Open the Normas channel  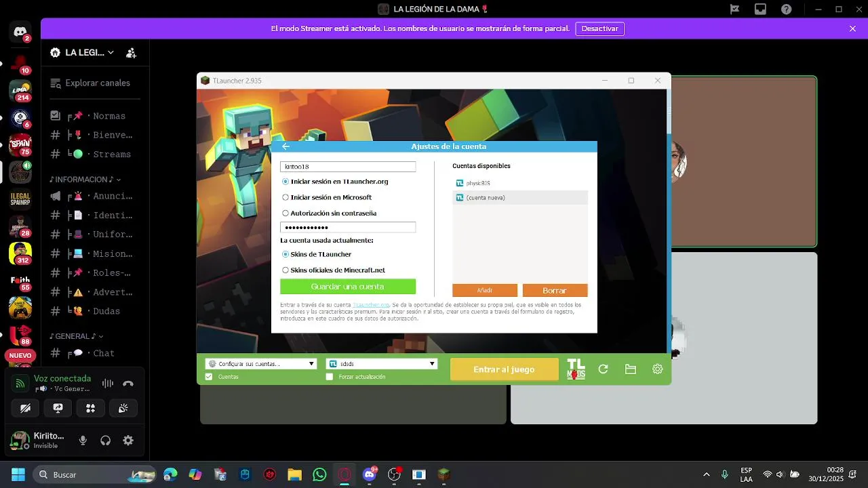click(95, 116)
